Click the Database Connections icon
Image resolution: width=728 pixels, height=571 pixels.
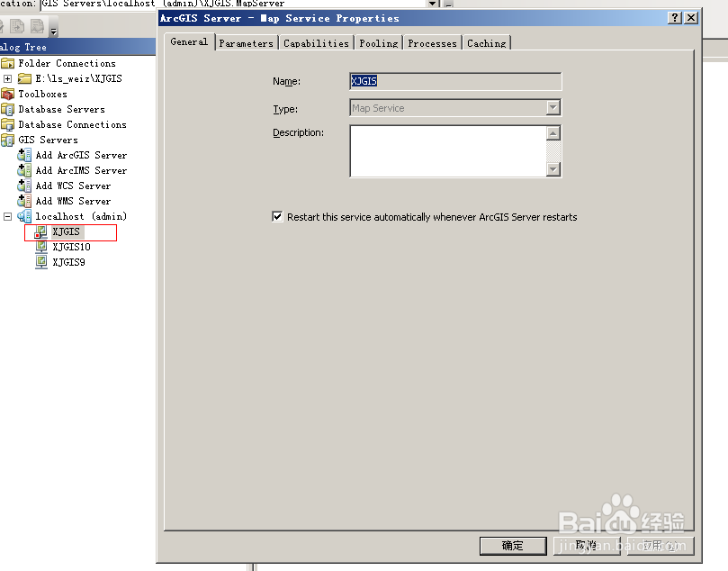pyautogui.click(x=7, y=124)
